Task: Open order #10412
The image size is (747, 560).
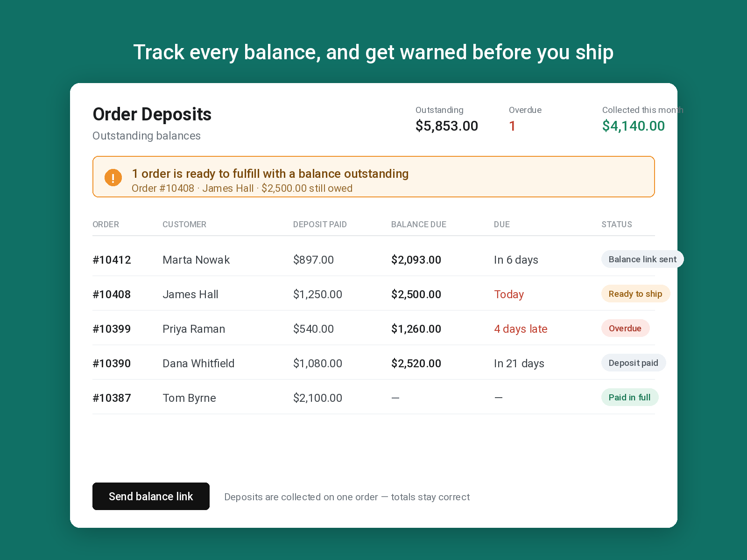Action: [112, 260]
